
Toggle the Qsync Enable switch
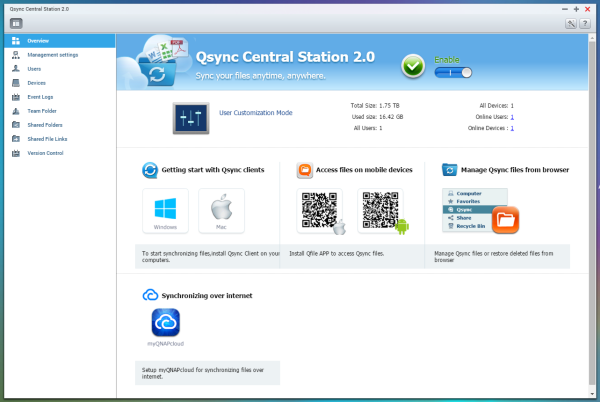click(x=453, y=72)
